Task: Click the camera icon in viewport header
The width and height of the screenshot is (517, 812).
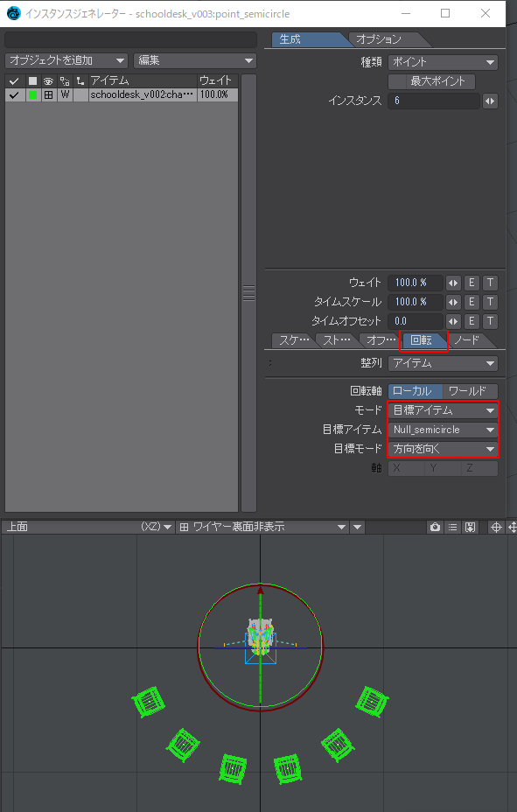Action: pyautogui.click(x=435, y=527)
